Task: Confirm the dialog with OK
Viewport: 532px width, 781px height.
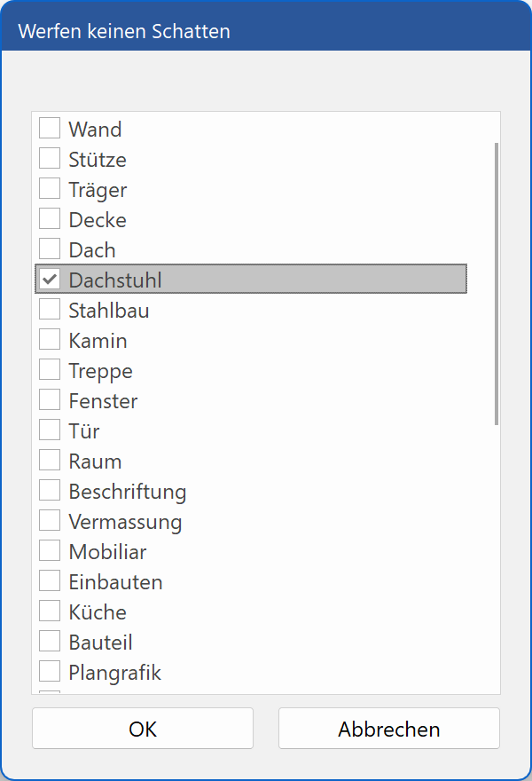Action: (142, 729)
